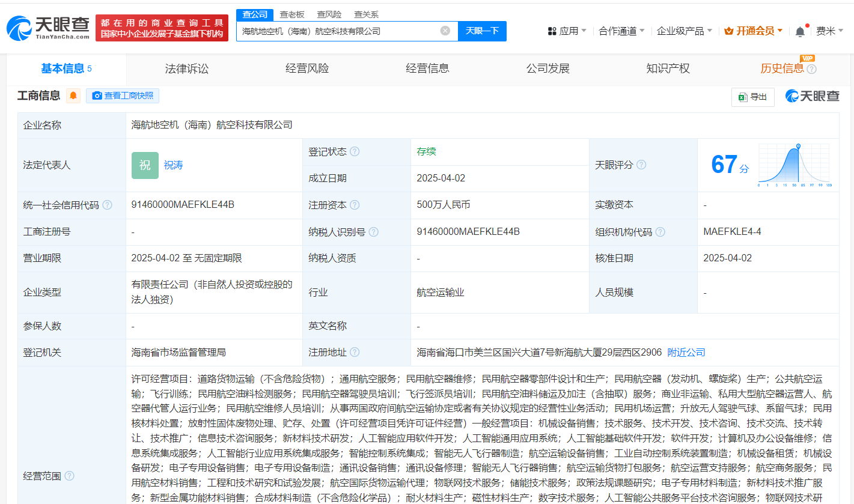Clear search field with the X icon
The height and width of the screenshot is (504, 854).
(445, 31)
